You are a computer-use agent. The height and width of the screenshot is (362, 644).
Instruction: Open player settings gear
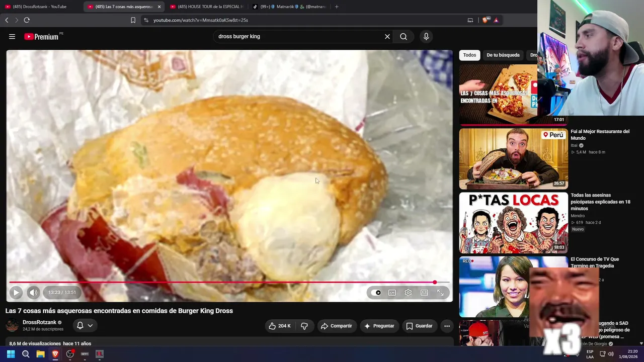click(408, 293)
